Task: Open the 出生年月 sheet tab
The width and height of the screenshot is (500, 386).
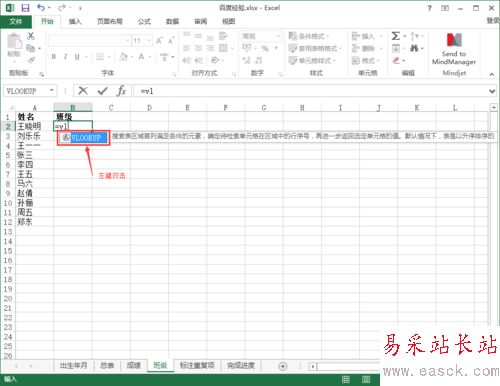Action: click(x=74, y=366)
